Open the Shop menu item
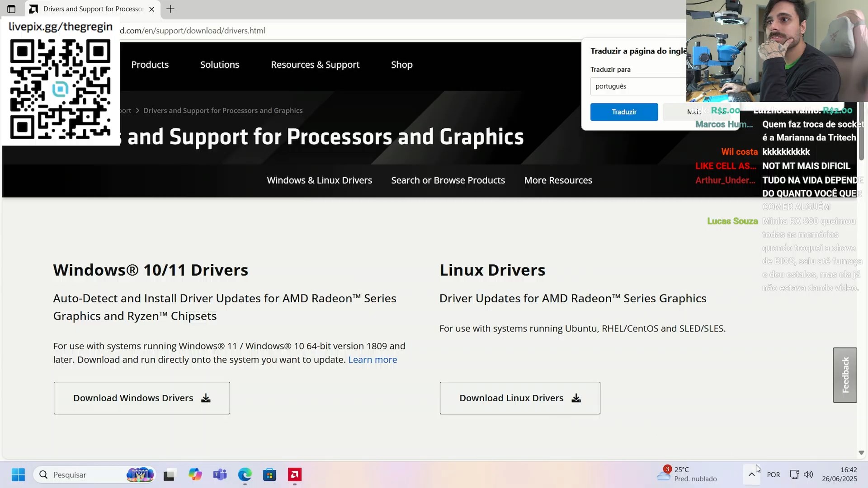Viewport: 868px width, 488px height. coord(401,65)
